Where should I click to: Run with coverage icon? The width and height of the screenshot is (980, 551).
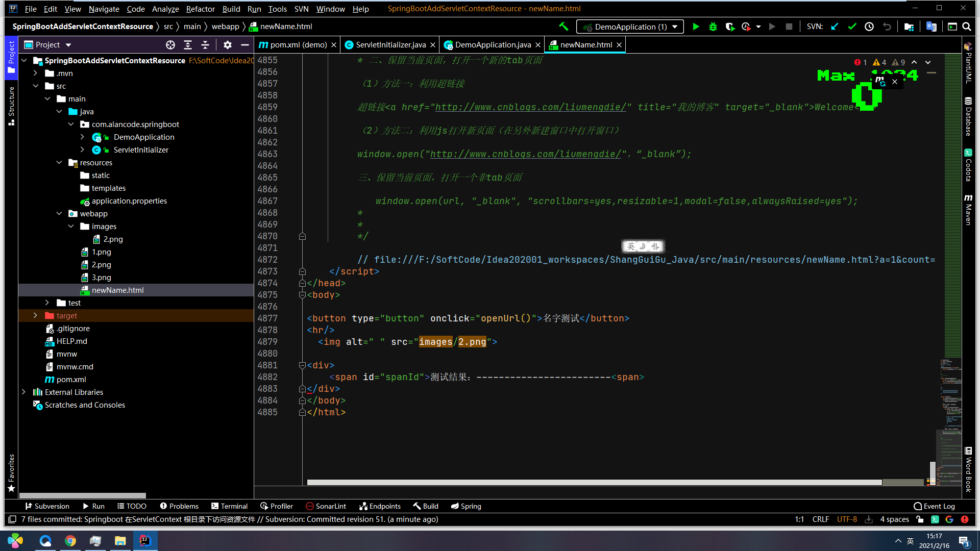[730, 27]
